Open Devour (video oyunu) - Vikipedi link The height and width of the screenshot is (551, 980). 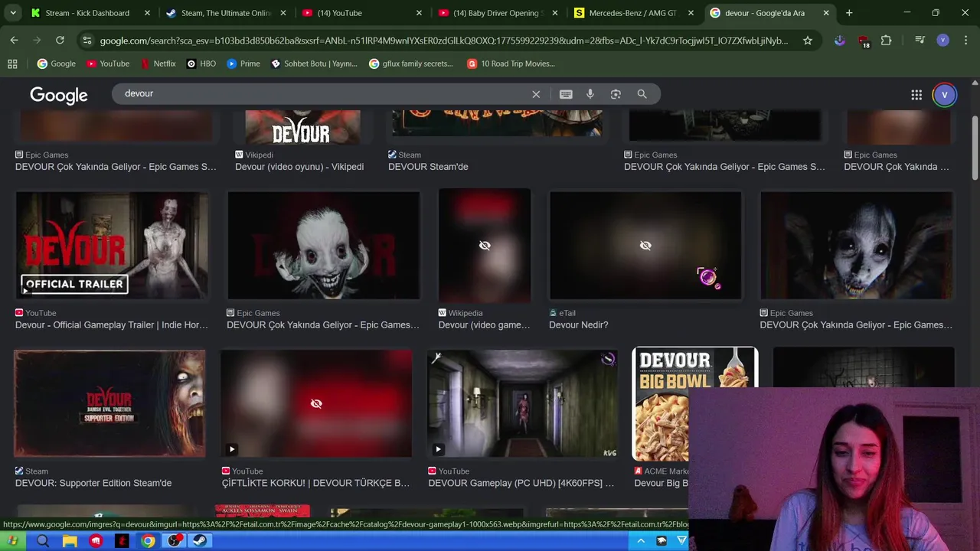pyautogui.click(x=299, y=167)
